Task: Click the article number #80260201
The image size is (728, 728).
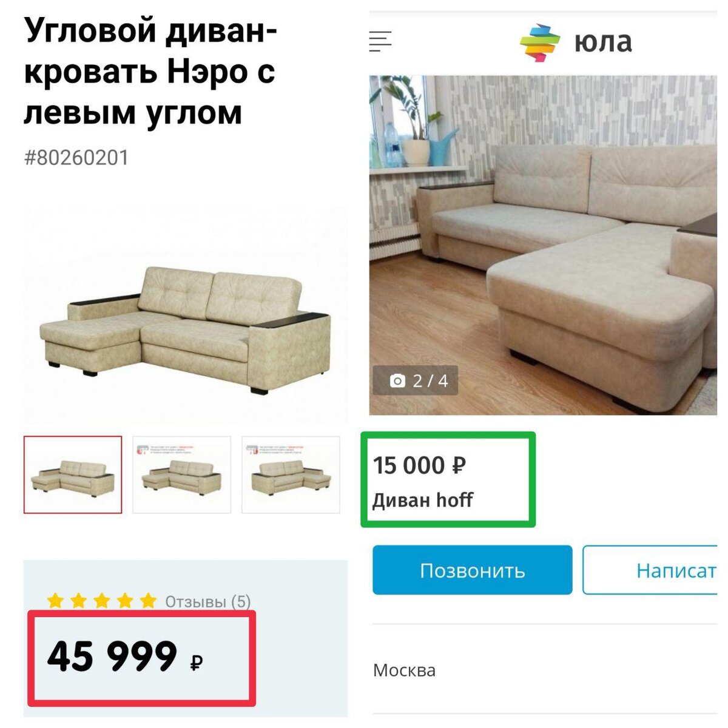Action: click(76, 158)
